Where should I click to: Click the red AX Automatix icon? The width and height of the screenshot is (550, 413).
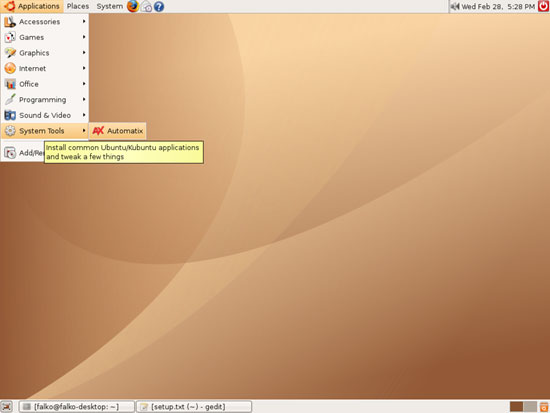[98, 131]
